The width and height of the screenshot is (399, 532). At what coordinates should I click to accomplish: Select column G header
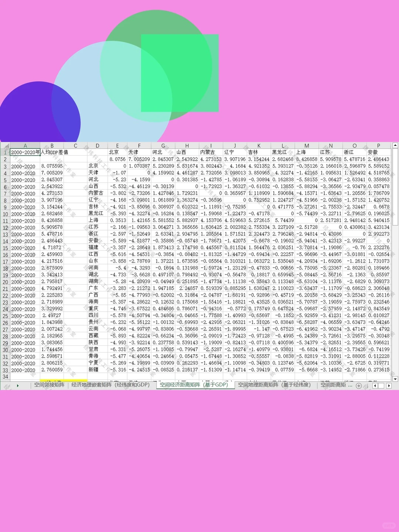click(163, 146)
